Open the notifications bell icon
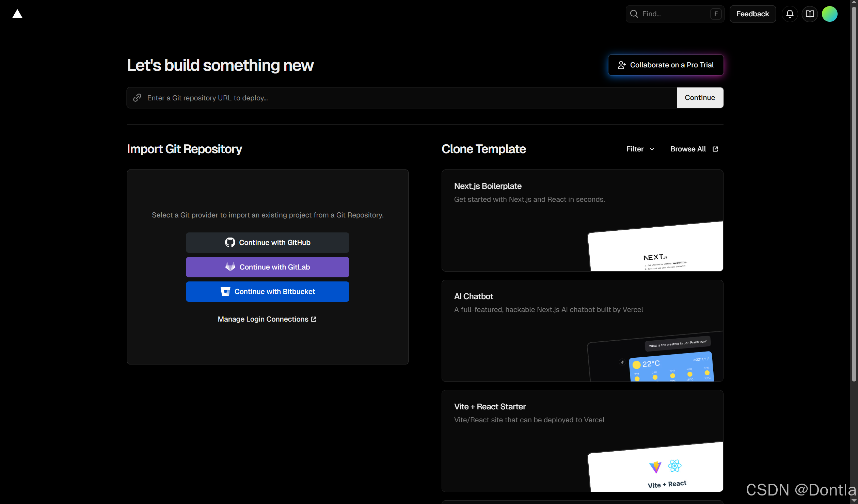Viewport: 858px width, 504px height. 790,14
